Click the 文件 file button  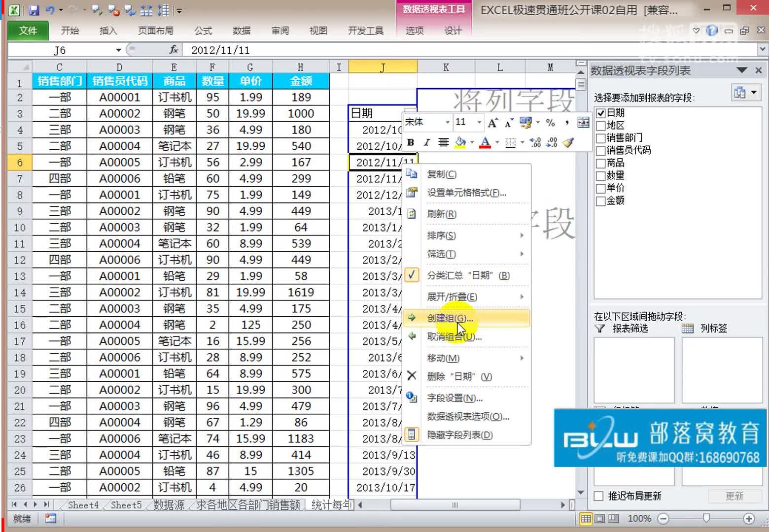click(x=28, y=31)
